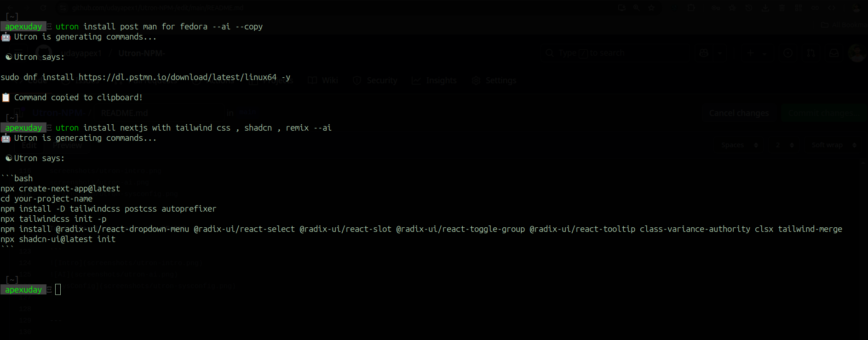Click '@radix-ui/react-dropdown-menu' in npm install line
The height and width of the screenshot is (340, 868).
click(122, 229)
